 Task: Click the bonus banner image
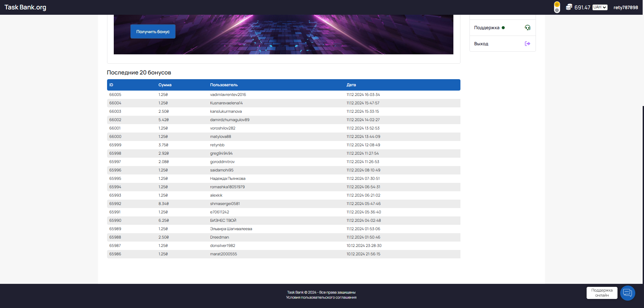284,35
